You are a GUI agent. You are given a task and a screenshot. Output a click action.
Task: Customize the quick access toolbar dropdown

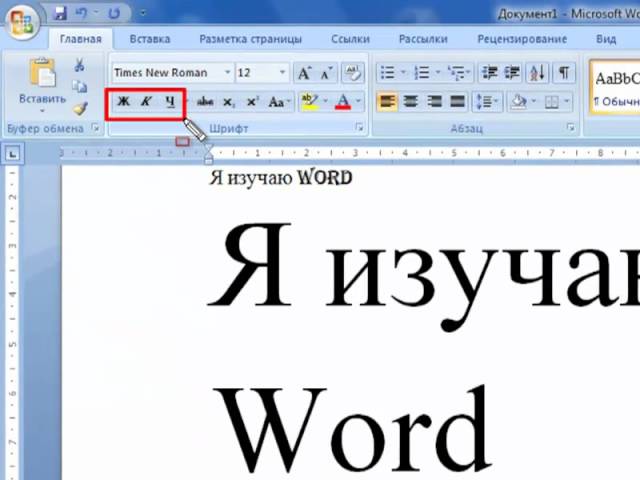[143, 13]
